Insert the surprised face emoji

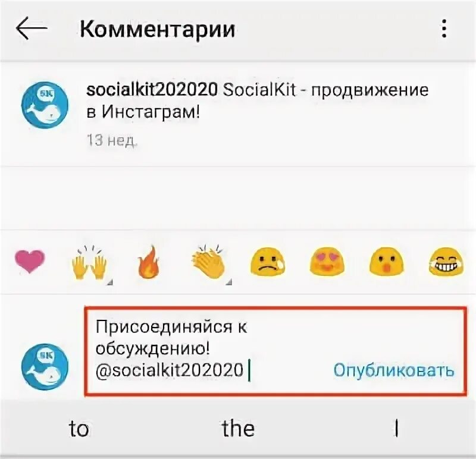(x=386, y=261)
